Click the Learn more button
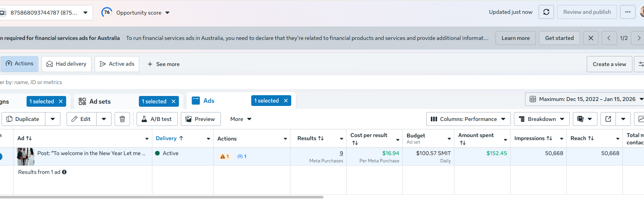 pos(516,38)
